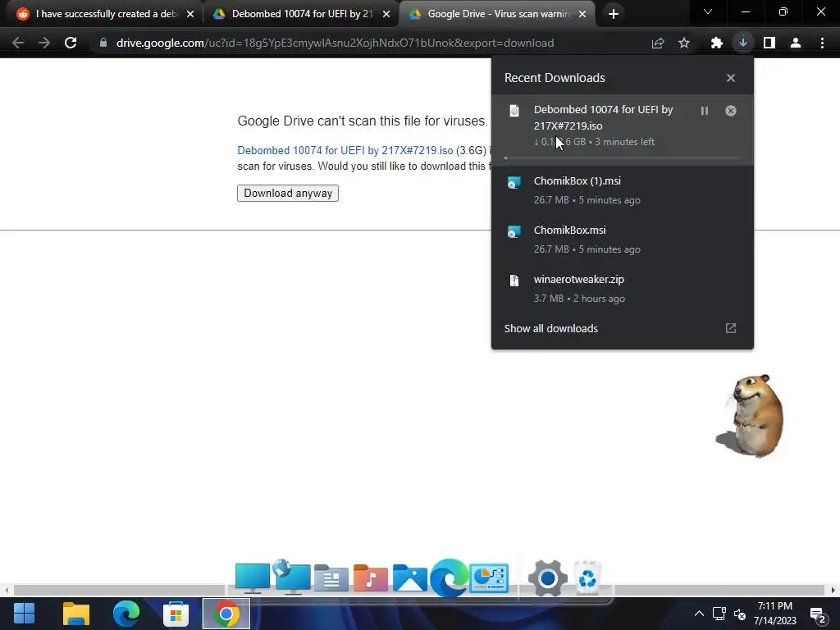Close the Debombed 10074 for UEFI tab
Image resolution: width=840 pixels, height=630 pixels.
click(386, 14)
